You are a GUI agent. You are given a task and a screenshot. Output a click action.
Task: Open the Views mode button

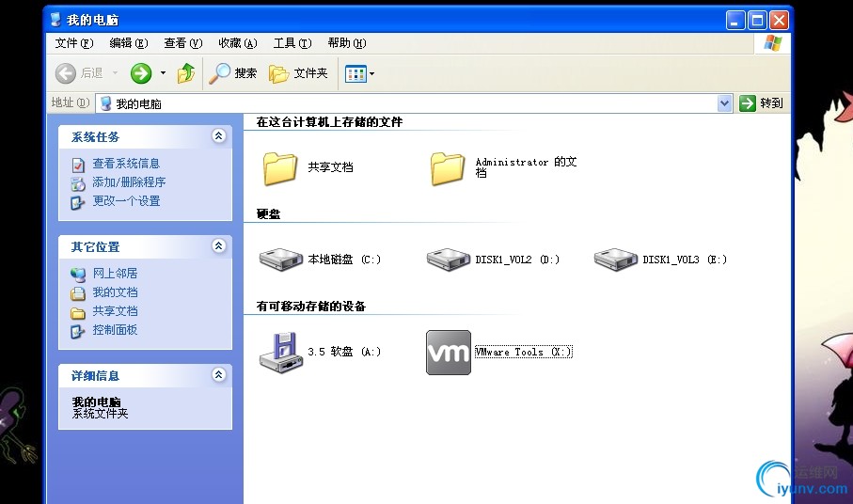click(x=355, y=73)
